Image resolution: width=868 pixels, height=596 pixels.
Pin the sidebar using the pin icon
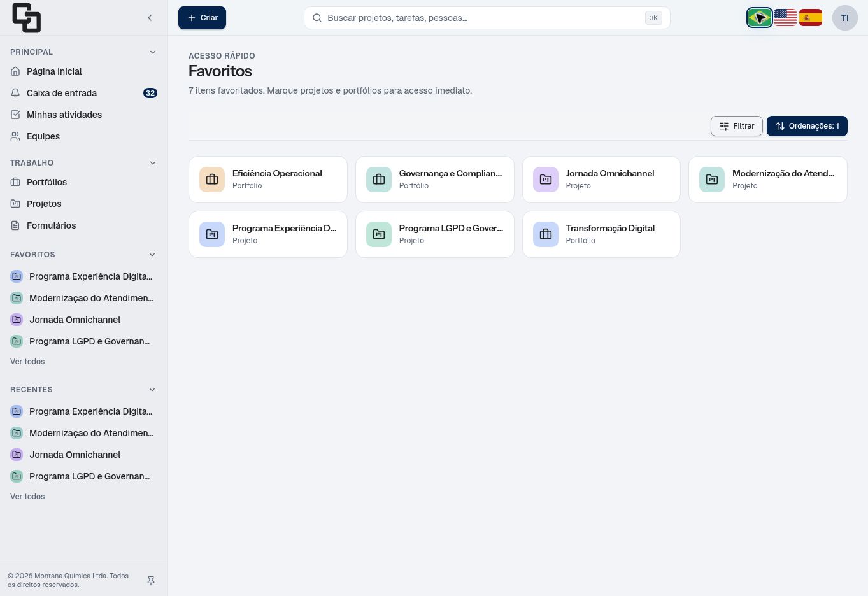[x=151, y=581]
